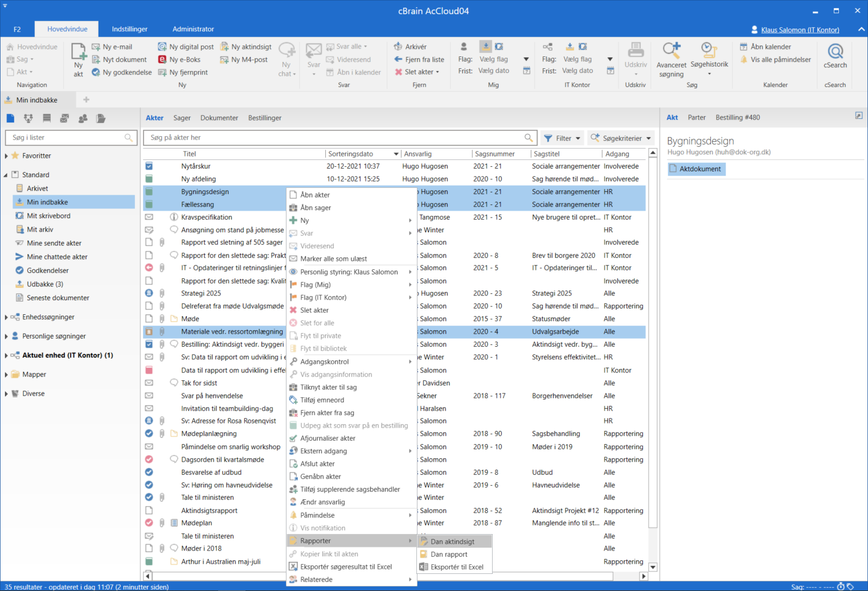
Task: Click the Mig flag date calendar icon
Action: click(526, 71)
